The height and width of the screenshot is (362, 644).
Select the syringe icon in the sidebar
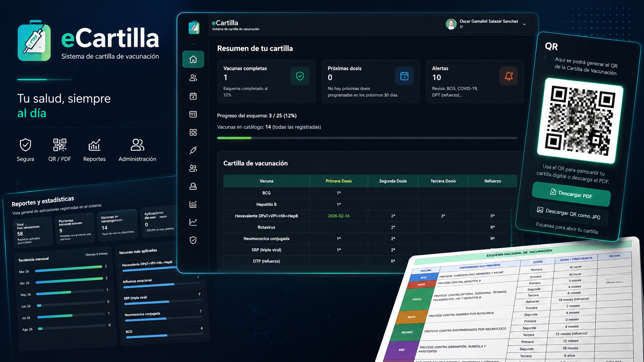click(x=193, y=150)
